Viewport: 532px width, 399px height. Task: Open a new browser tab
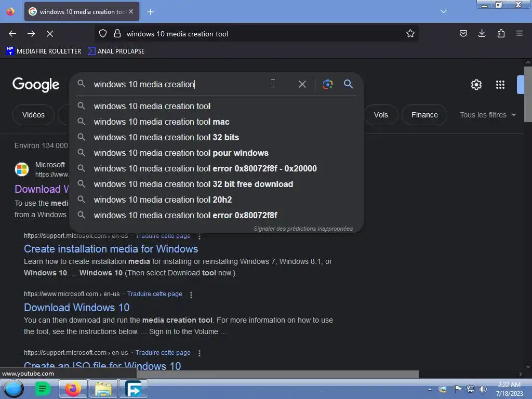(x=150, y=12)
